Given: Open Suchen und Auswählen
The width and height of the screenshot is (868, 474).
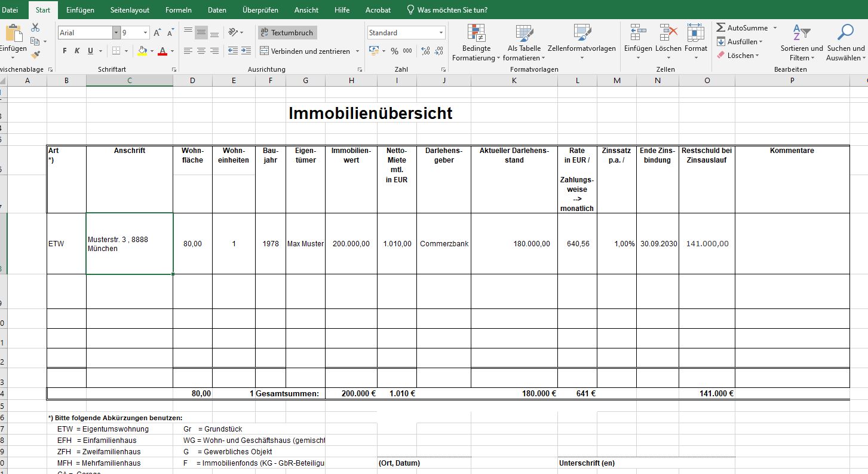Looking at the screenshot, I should (845, 43).
